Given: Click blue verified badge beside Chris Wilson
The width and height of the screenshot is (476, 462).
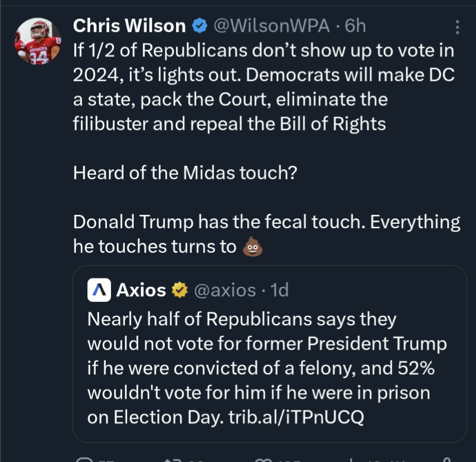Looking at the screenshot, I should pyautogui.click(x=199, y=25).
